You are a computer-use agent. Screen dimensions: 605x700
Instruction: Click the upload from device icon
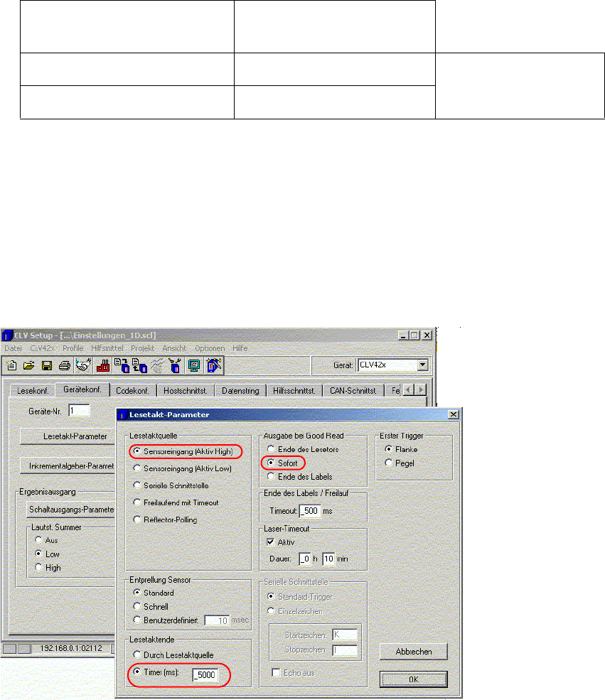click(x=140, y=365)
